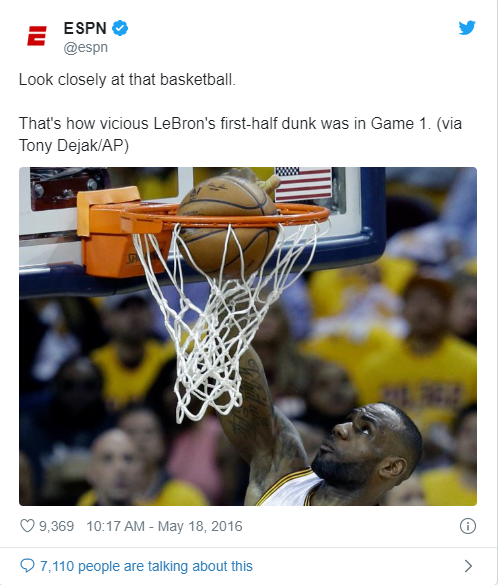Viewport: 498px width, 585px height.
Task: Click the ESPN red logo avatar
Action: (37, 36)
